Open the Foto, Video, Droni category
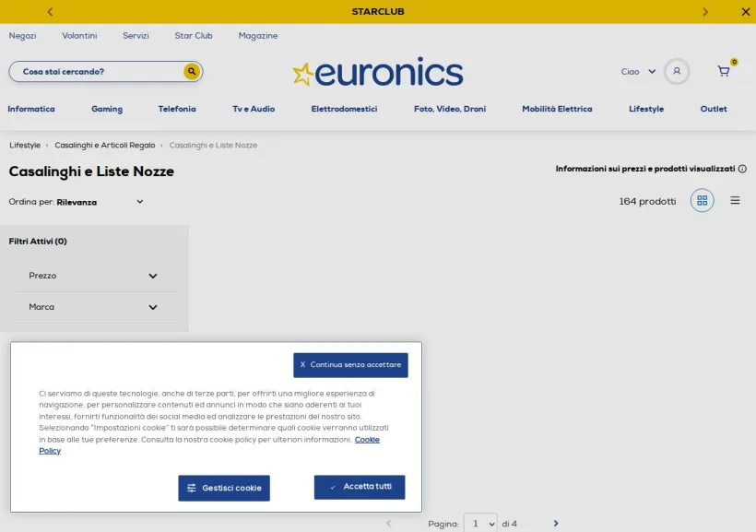 tap(450, 109)
